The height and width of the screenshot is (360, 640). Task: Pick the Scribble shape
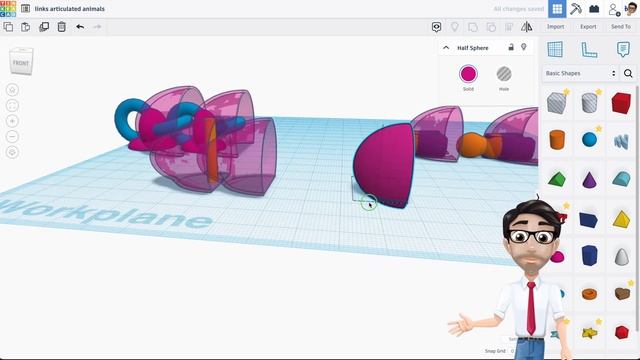(x=621, y=141)
